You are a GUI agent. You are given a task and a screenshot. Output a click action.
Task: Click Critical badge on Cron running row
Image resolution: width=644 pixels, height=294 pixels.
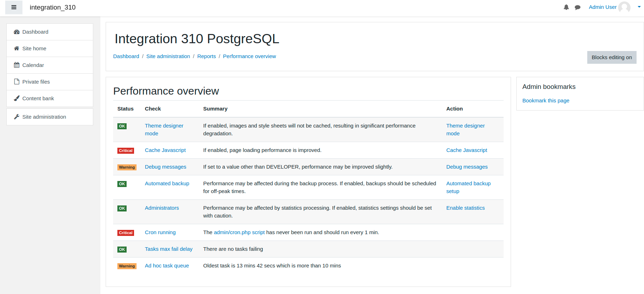click(x=126, y=233)
